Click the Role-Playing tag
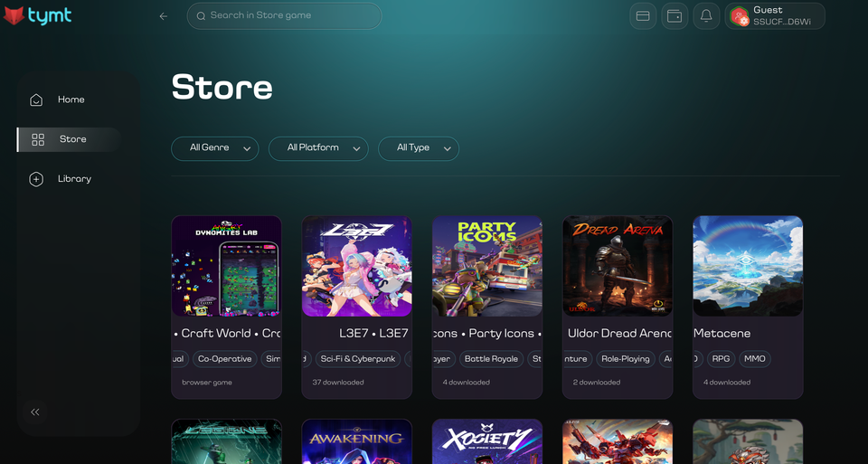The height and width of the screenshot is (464, 868). pos(626,359)
